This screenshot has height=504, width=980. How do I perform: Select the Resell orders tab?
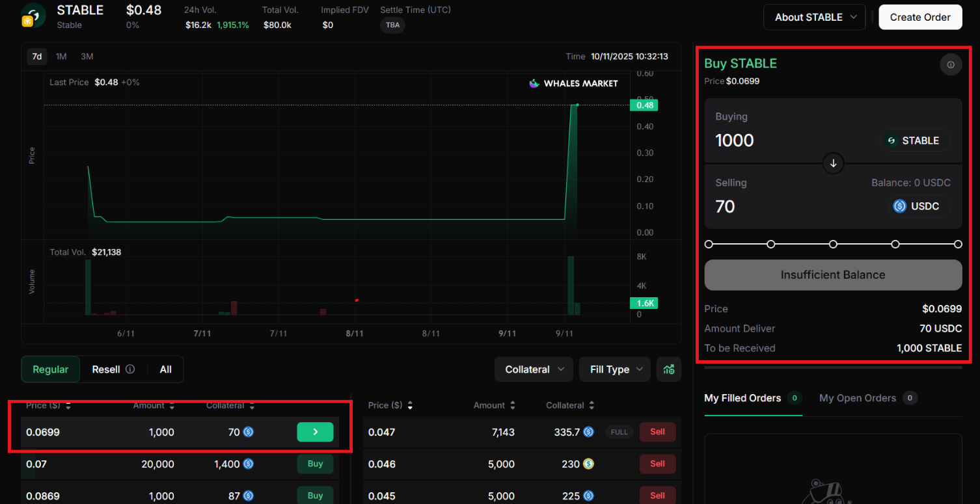click(x=106, y=369)
